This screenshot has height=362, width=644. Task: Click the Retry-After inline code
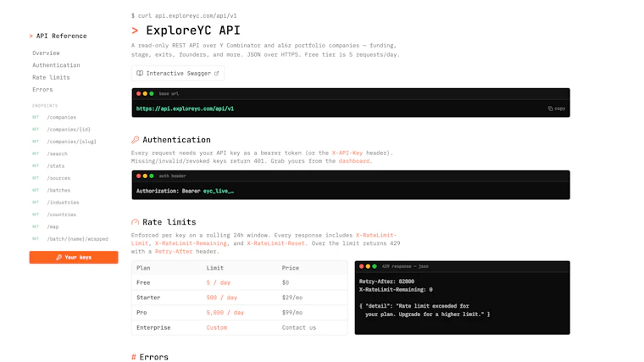(174, 252)
